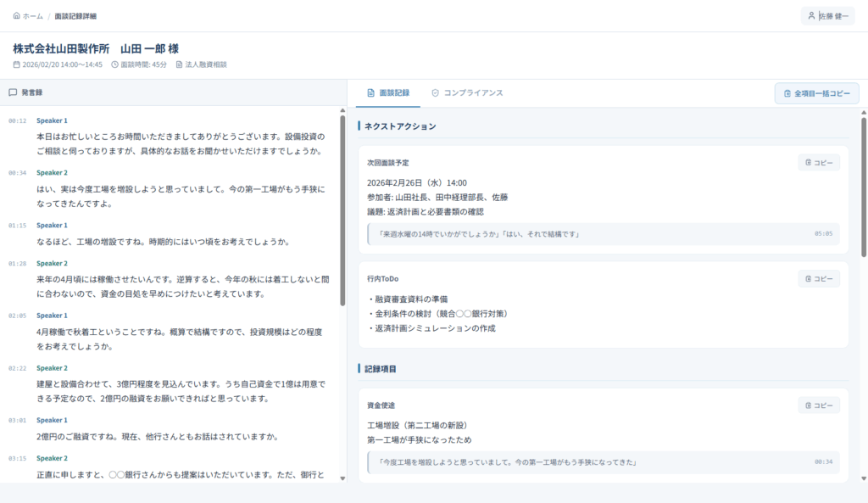
Task: Click the file icon on 面談記録 tab
Action: [370, 92]
